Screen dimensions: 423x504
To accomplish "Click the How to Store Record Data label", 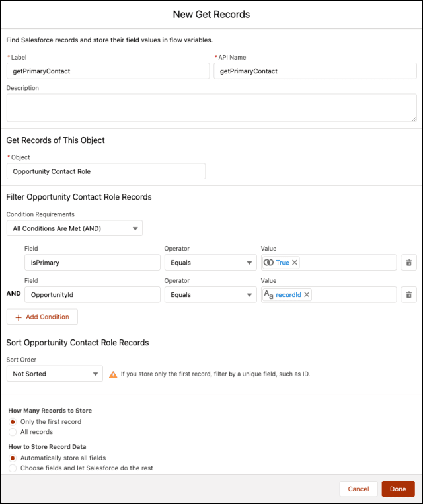I will pos(47,447).
